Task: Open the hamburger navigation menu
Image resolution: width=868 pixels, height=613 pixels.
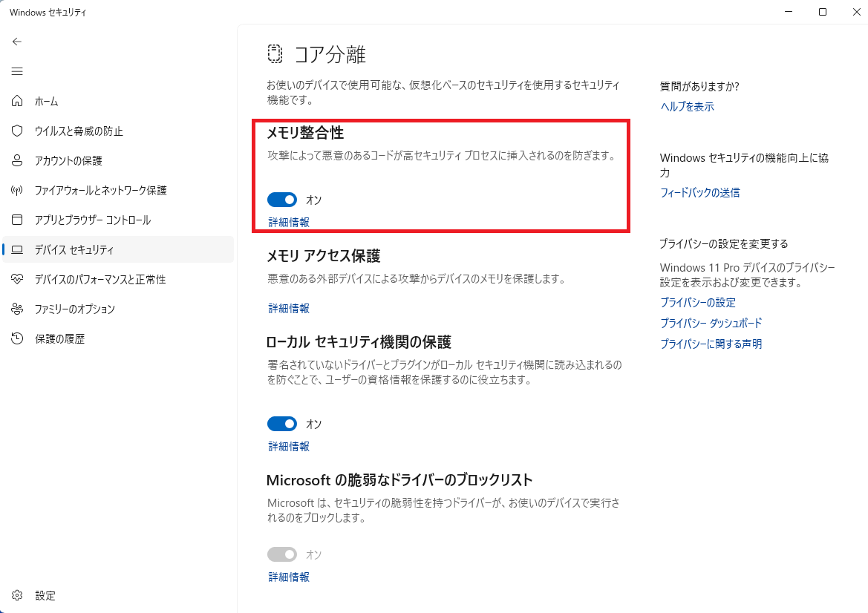Action: pos(17,71)
